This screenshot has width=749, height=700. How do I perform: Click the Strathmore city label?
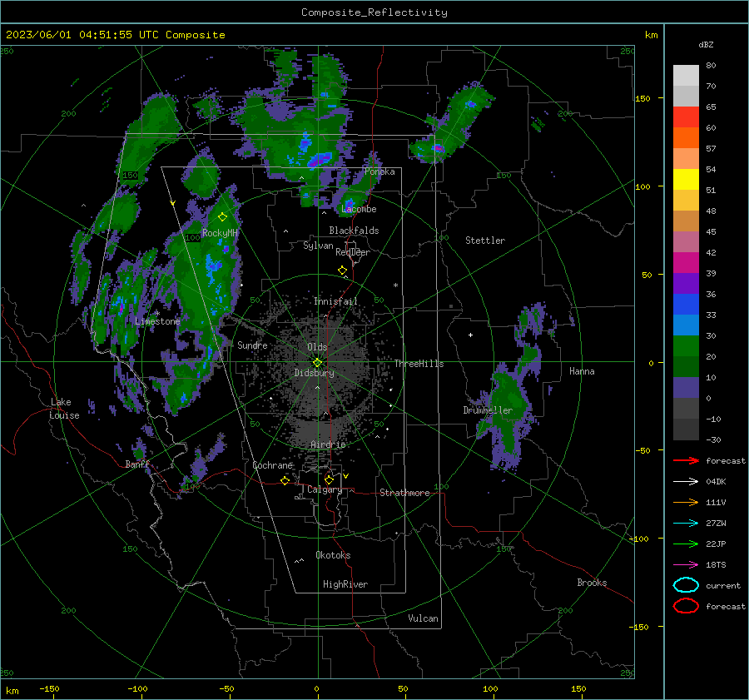coord(404,493)
